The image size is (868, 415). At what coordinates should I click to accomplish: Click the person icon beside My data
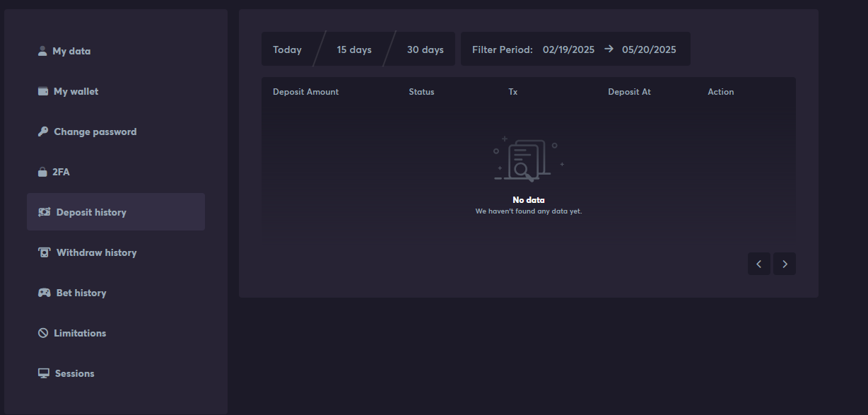pos(42,51)
